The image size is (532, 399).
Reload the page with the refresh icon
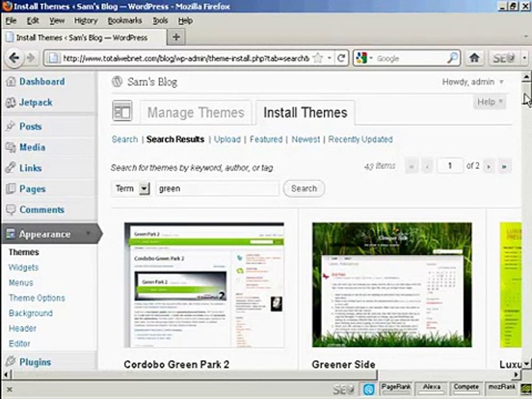[341, 58]
